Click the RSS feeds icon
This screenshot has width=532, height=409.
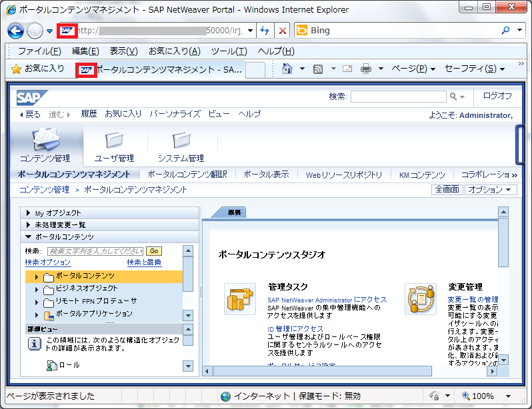coord(318,69)
